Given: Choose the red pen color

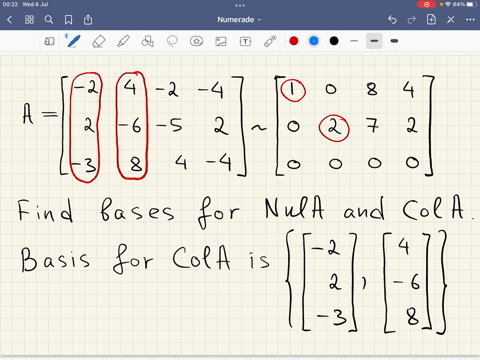Looking at the screenshot, I should (x=294, y=41).
